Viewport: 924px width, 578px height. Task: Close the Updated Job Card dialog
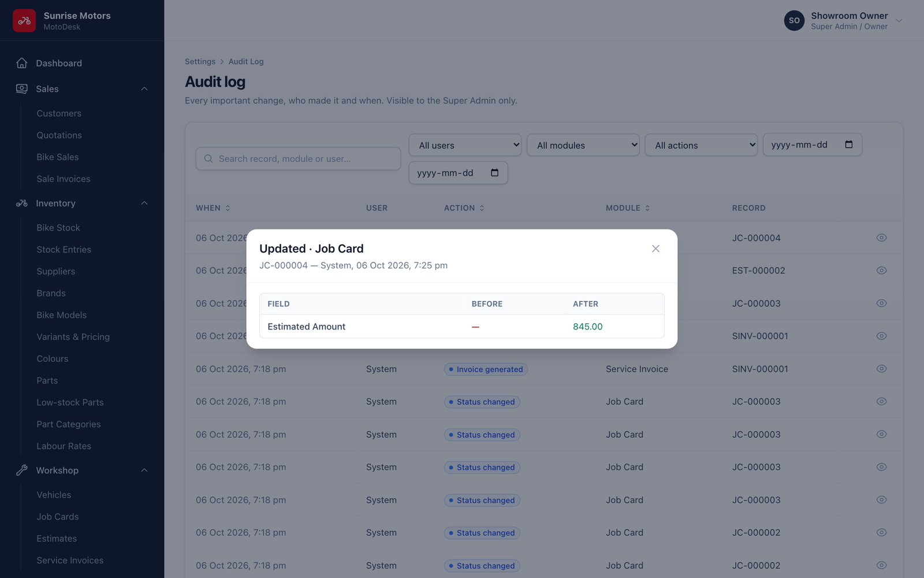click(655, 249)
